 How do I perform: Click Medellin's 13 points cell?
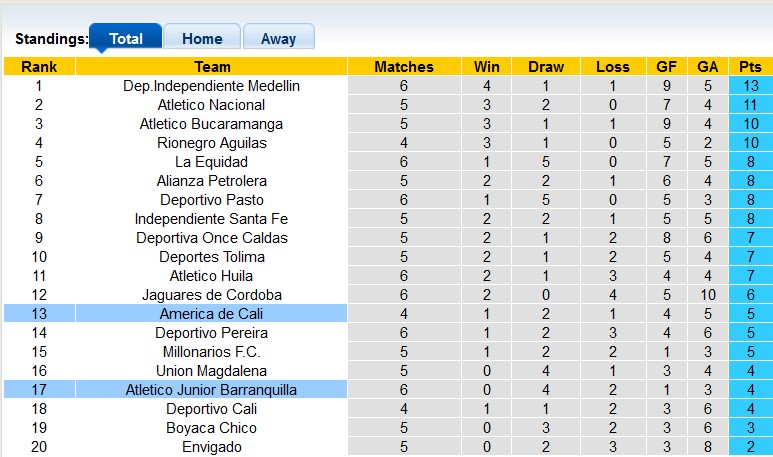(751, 86)
